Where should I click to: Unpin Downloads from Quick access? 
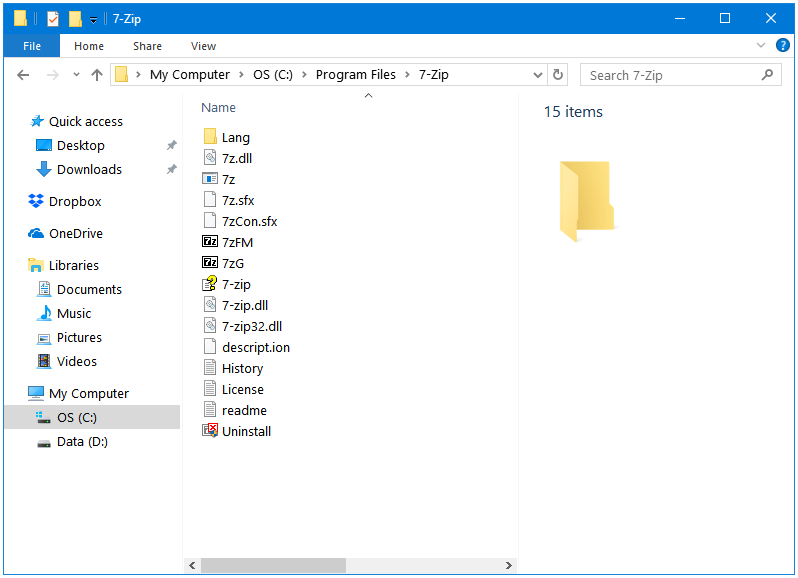coord(172,169)
